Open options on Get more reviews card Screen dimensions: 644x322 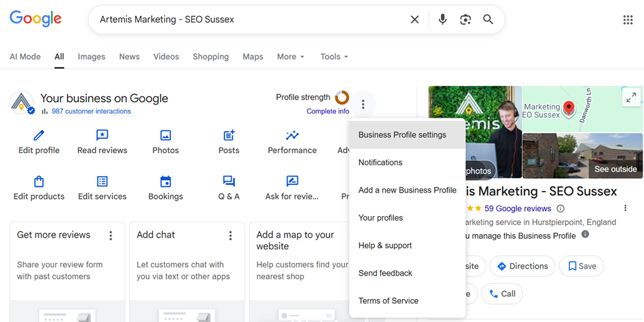point(111,236)
